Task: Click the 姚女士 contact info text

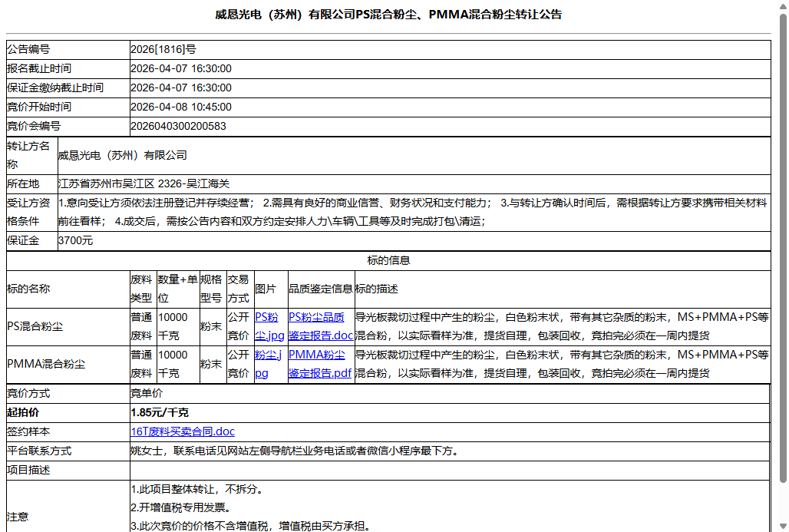Action: point(295,451)
